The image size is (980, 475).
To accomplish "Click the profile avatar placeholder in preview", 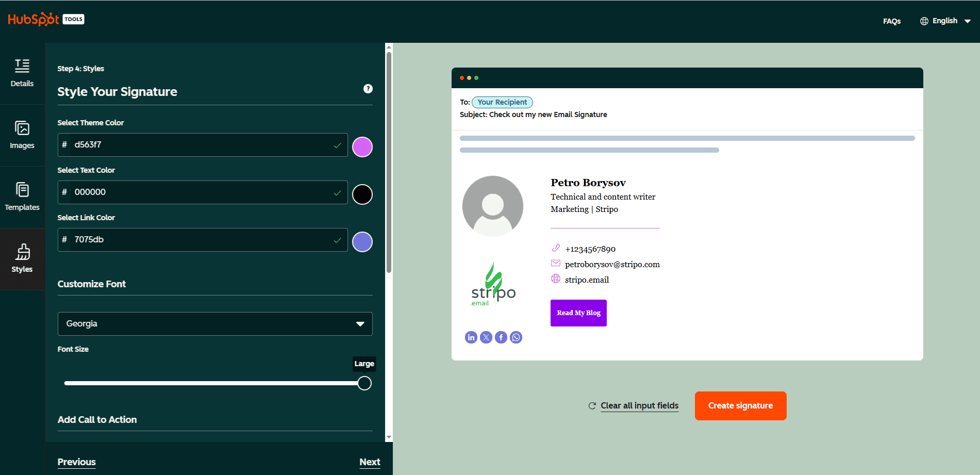I will coord(493,206).
